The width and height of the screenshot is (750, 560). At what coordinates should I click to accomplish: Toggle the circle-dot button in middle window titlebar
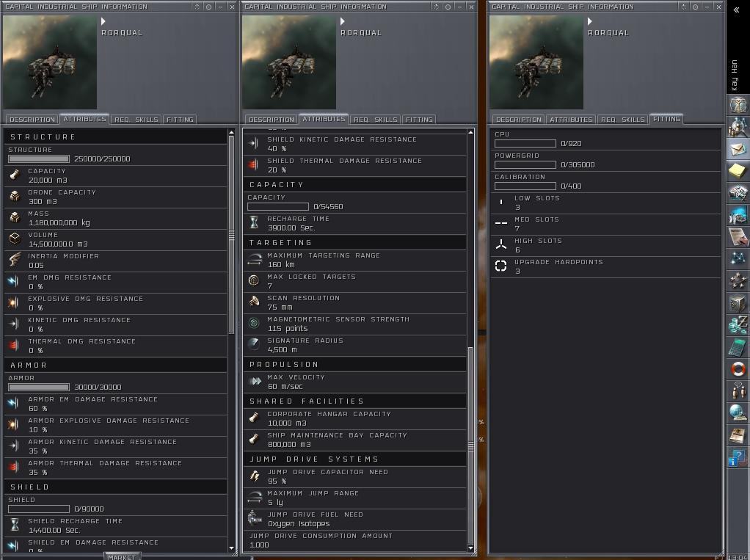pyautogui.click(x=448, y=7)
